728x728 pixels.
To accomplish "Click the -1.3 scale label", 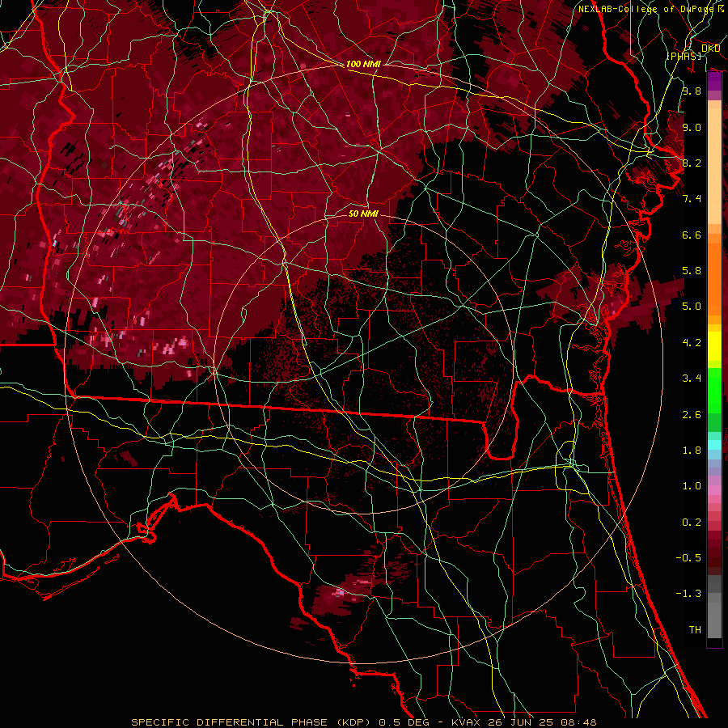I will coord(688,594).
